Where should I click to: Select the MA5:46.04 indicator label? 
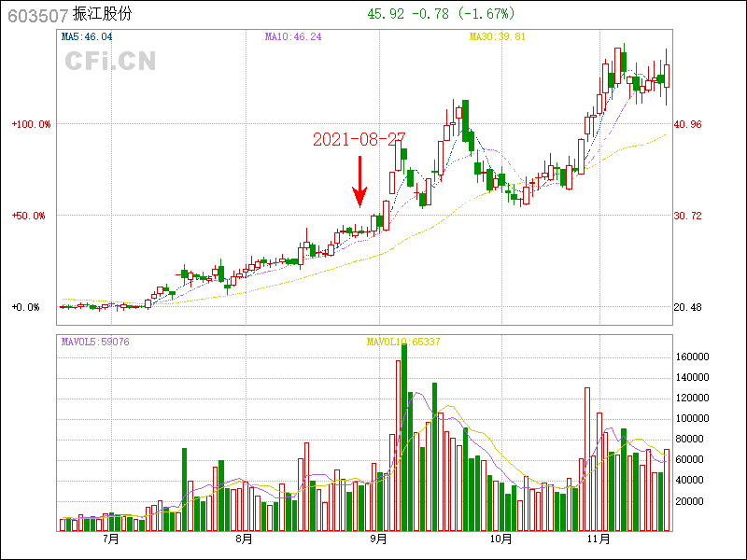pos(87,37)
